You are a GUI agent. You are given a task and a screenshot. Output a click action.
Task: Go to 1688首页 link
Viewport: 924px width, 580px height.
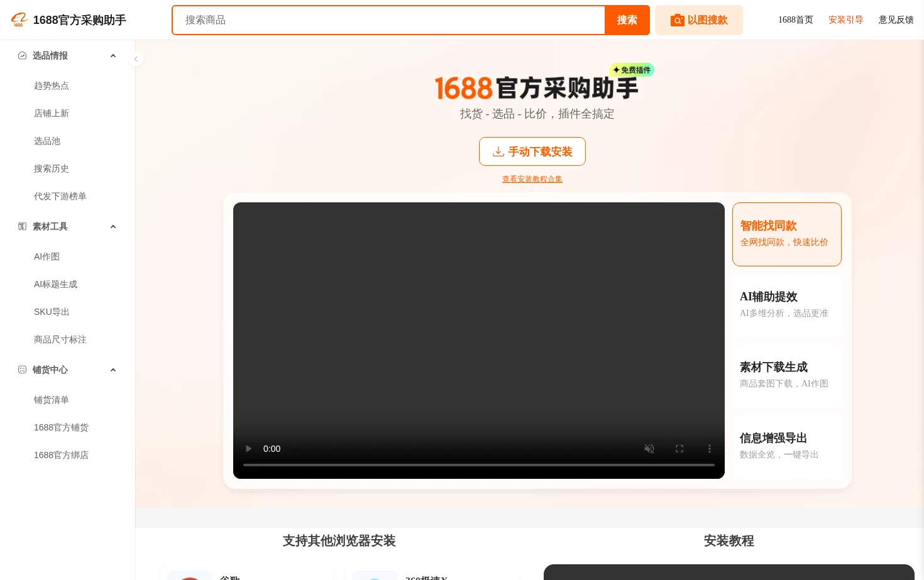(796, 20)
